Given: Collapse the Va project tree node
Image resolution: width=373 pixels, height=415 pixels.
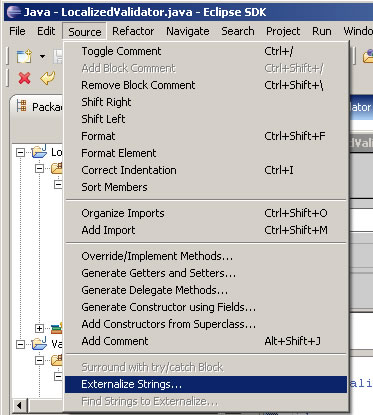Looking at the screenshot, I should [21, 344].
